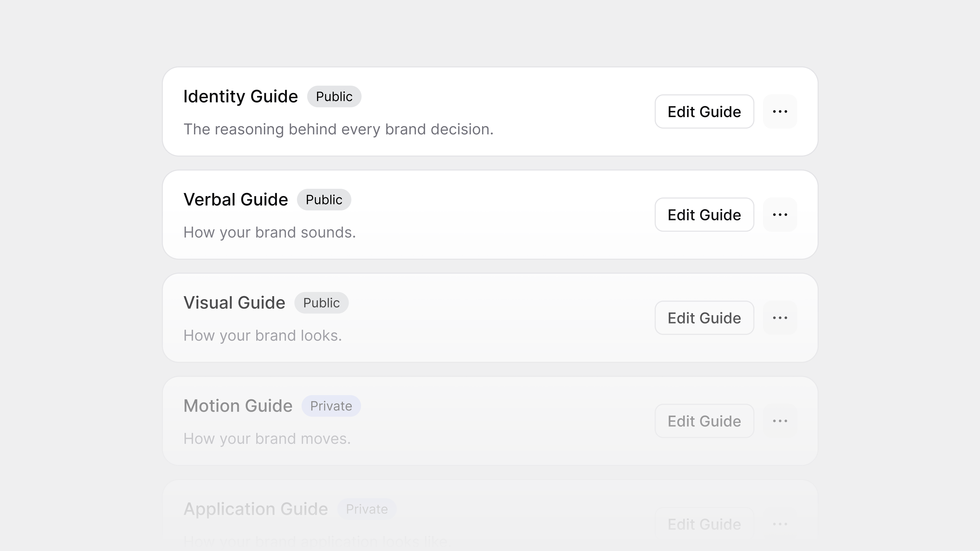Click the Motion Guide title
Viewport: 980px width, 551px height.
tap(238, 406)
